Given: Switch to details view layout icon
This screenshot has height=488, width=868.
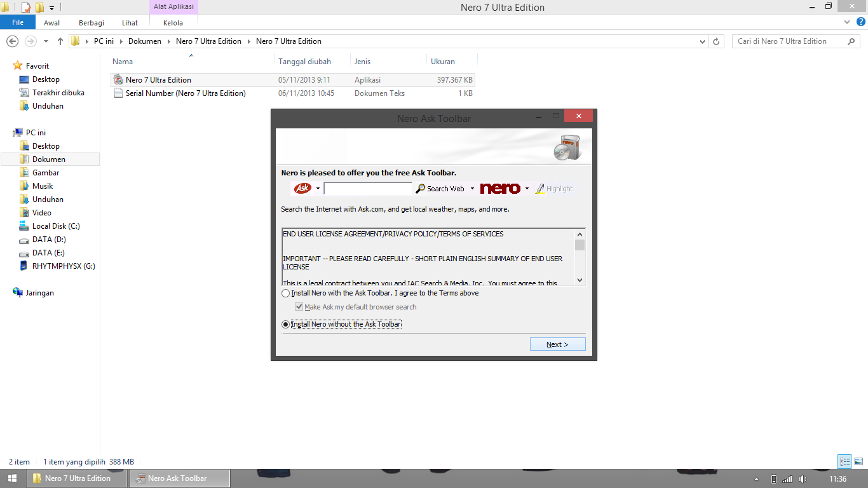Looking at the screenshot, I should (844, 462).
